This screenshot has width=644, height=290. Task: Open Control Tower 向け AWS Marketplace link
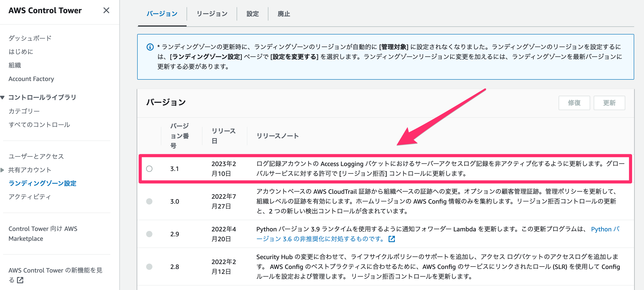pyautogui.click(x=43, y=234)
